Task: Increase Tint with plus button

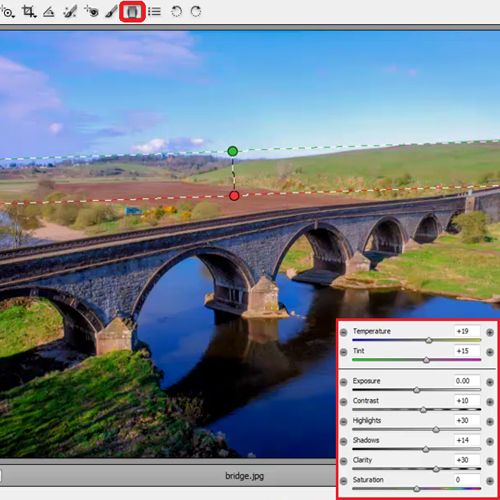Action: click(490, 352)
